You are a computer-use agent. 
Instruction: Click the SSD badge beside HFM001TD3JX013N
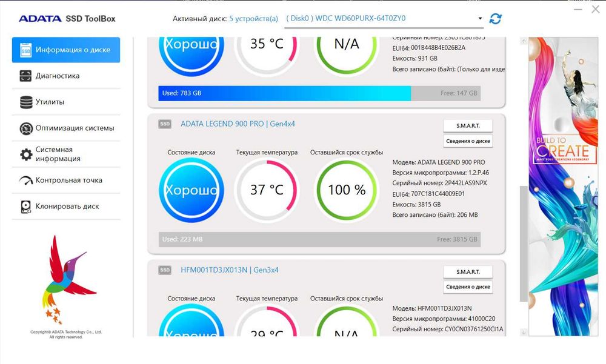165,270
